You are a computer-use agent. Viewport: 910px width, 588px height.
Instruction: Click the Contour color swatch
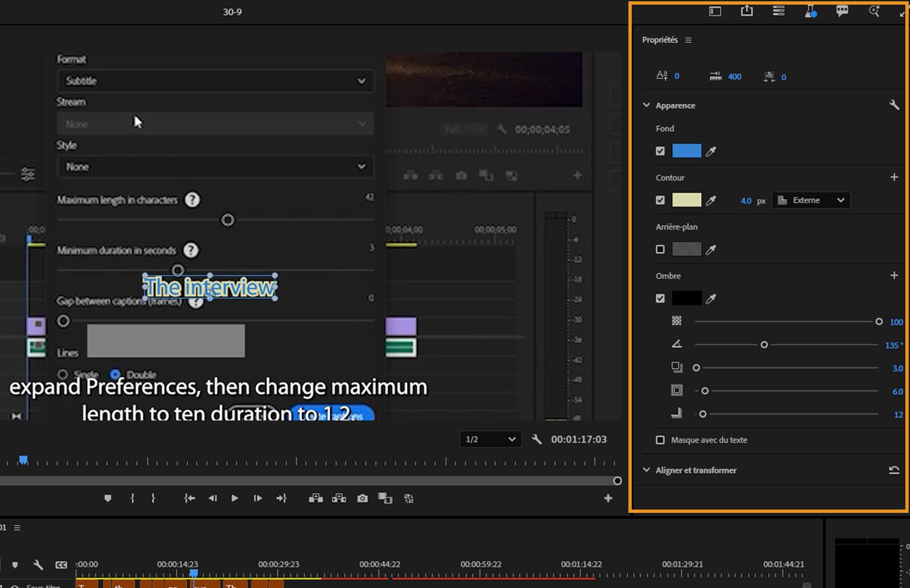click(686, 200)
